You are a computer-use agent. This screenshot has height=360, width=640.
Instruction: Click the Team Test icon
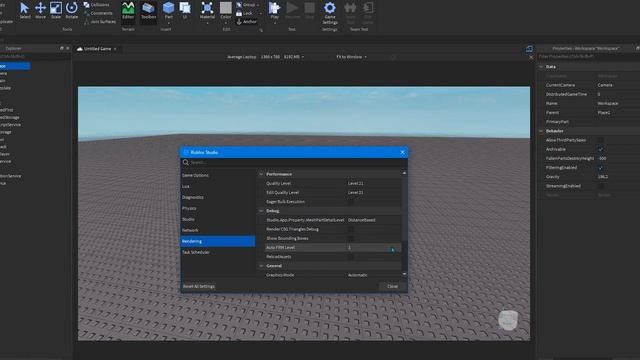pos(350,8)
